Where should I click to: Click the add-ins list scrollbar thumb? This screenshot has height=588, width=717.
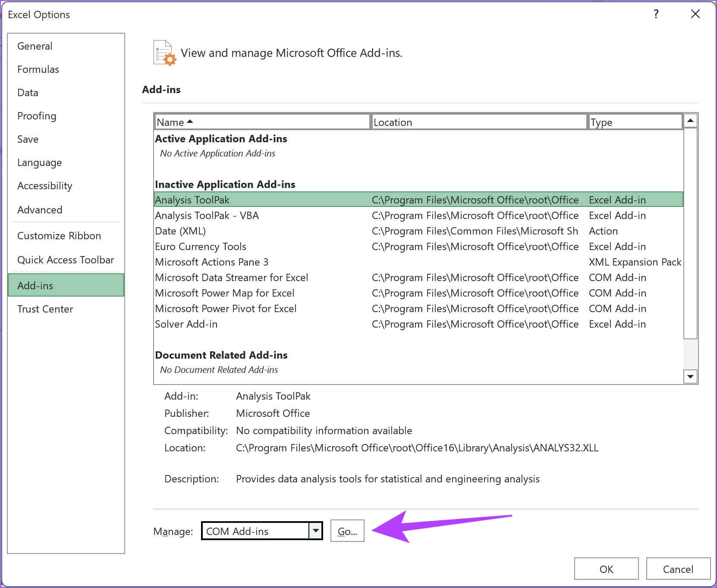[x=690, y=233]
